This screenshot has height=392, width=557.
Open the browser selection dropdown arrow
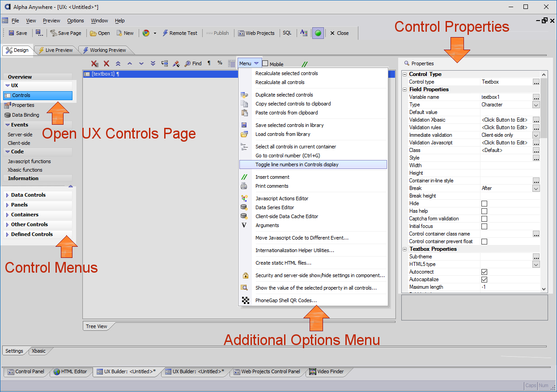pyautogui.click(x=155, y=33)
